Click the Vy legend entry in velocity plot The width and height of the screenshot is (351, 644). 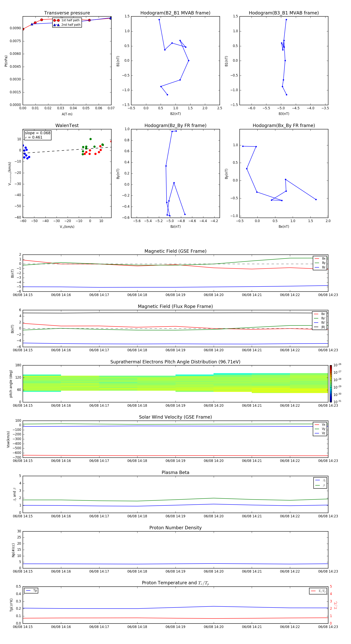tap(320, 429)
